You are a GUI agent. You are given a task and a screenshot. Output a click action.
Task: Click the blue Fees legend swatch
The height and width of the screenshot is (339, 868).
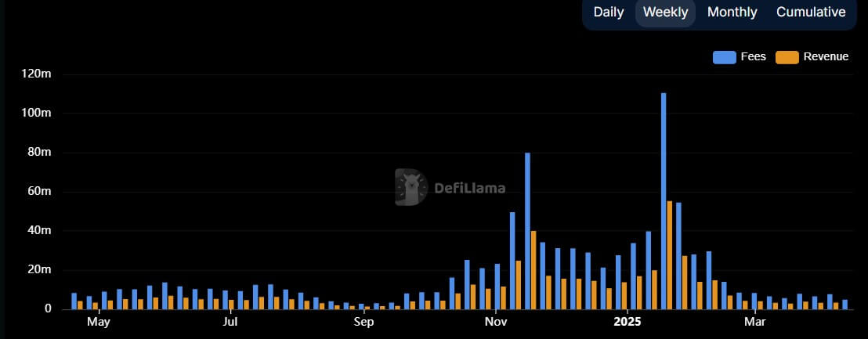coord(724,57)
